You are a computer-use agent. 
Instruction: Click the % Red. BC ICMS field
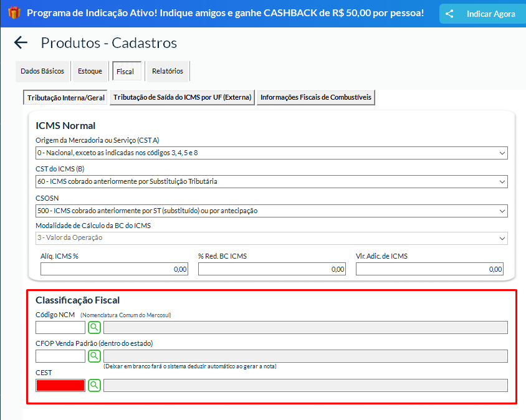pos(272,269)
